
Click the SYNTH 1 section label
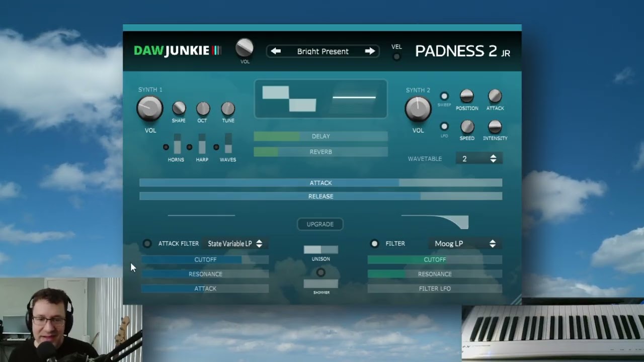(150, 89)
